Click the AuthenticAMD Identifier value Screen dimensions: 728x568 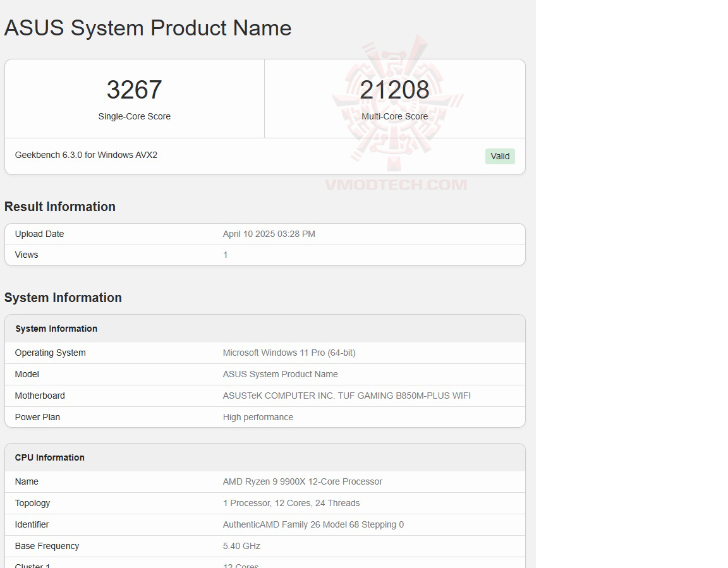(x=314, y=524)
